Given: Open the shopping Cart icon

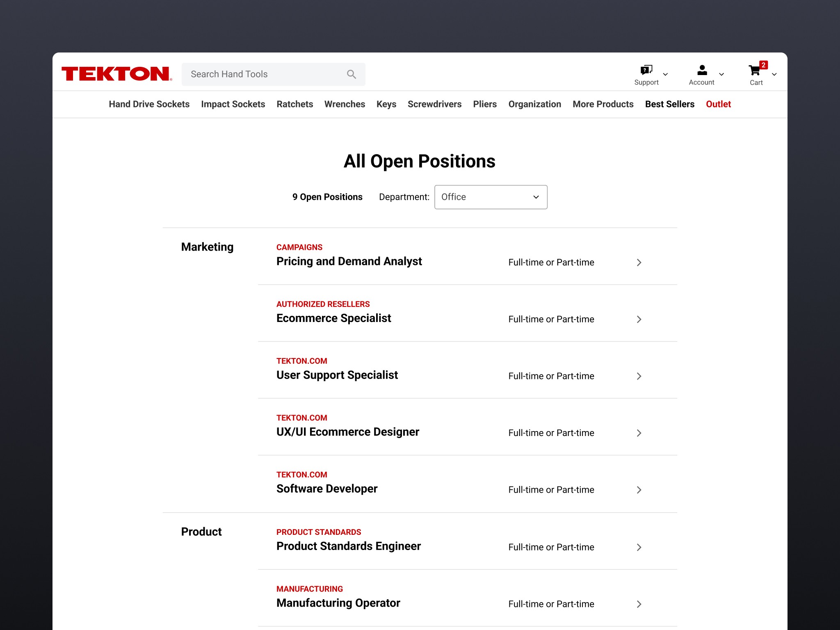Looking at the screenshot, I should [754, 71].
